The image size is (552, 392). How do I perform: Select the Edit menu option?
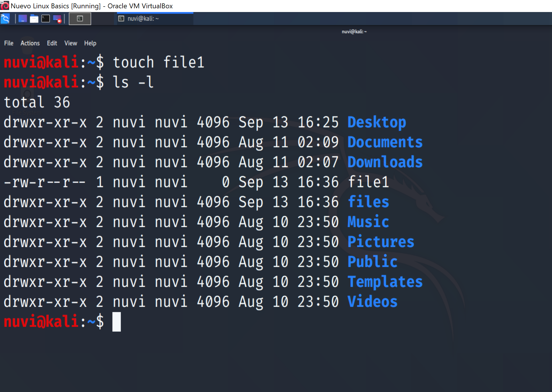[52, 43]
